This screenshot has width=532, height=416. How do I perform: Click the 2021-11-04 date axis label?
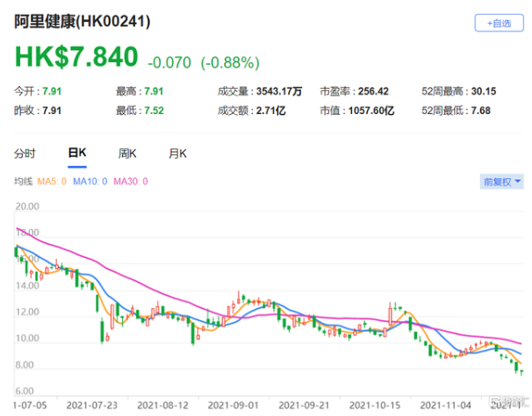click(445, 405)
